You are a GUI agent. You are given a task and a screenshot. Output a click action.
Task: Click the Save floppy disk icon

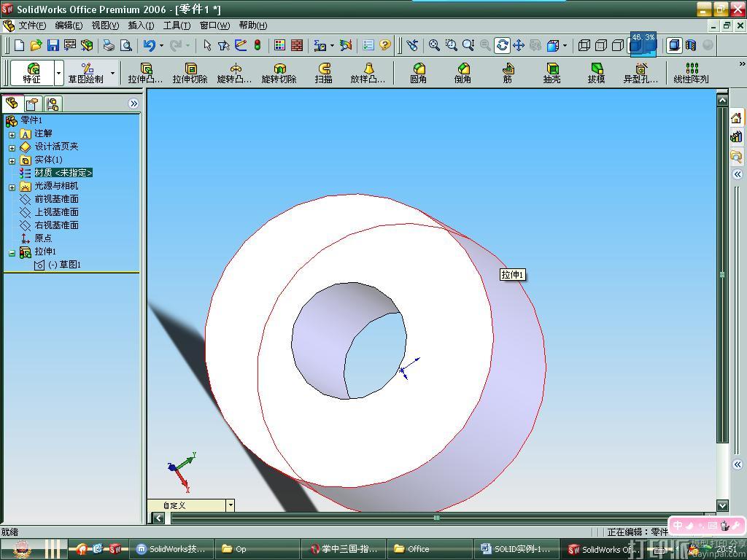point(53,45)
